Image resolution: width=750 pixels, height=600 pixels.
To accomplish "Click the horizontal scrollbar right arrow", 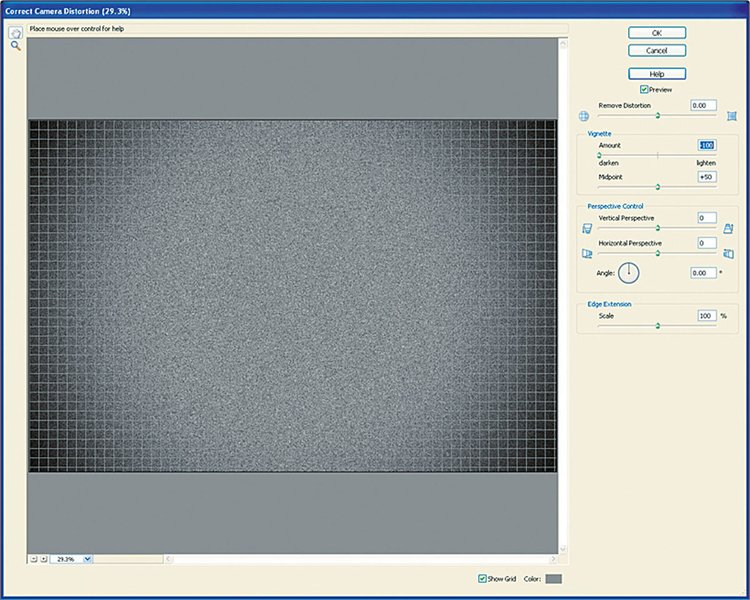I will [553, 559].
